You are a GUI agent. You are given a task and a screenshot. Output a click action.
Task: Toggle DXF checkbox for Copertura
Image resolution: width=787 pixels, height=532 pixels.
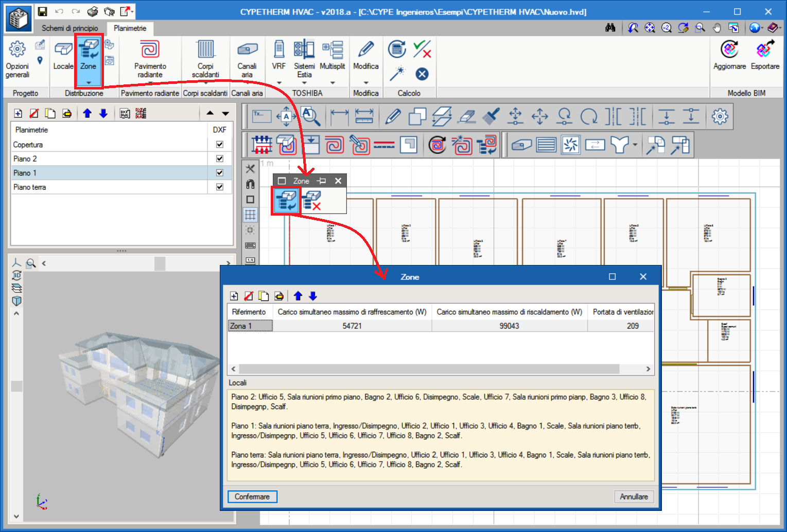220,145
